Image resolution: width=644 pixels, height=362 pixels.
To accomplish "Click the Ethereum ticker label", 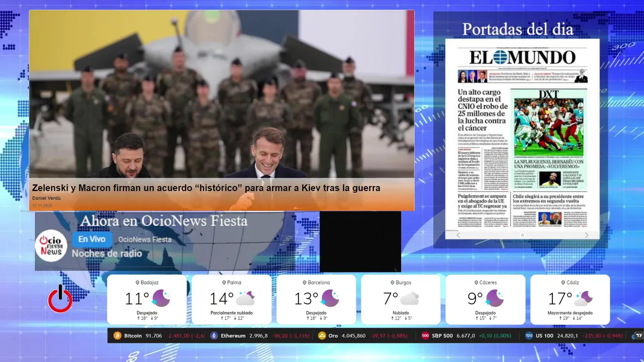I will tap(233, 336).
